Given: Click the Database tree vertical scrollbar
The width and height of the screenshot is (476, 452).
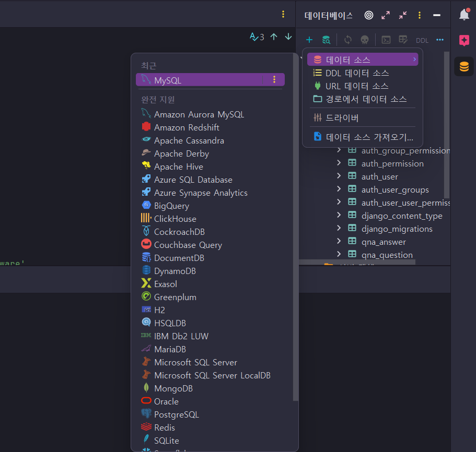Looking at the screenshot, I should tap(446, 125).
